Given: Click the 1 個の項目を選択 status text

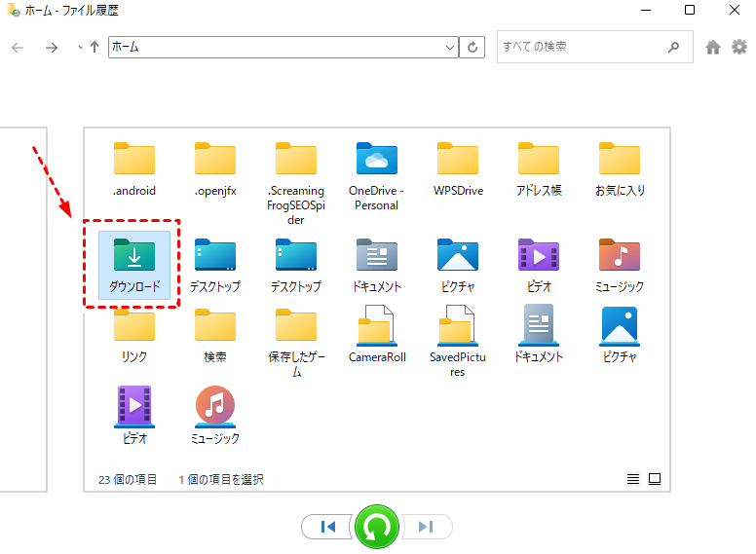Looking at the screenshot, I should pyautogui.click(x=221, y=479).
